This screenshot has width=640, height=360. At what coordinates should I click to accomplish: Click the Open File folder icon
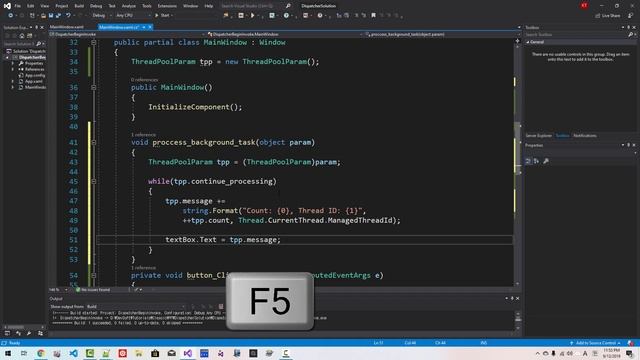pos(43,16)
